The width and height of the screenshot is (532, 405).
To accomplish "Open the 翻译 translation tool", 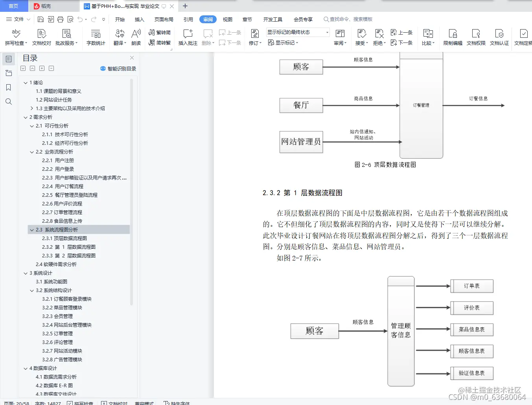I will coord(119,37).
